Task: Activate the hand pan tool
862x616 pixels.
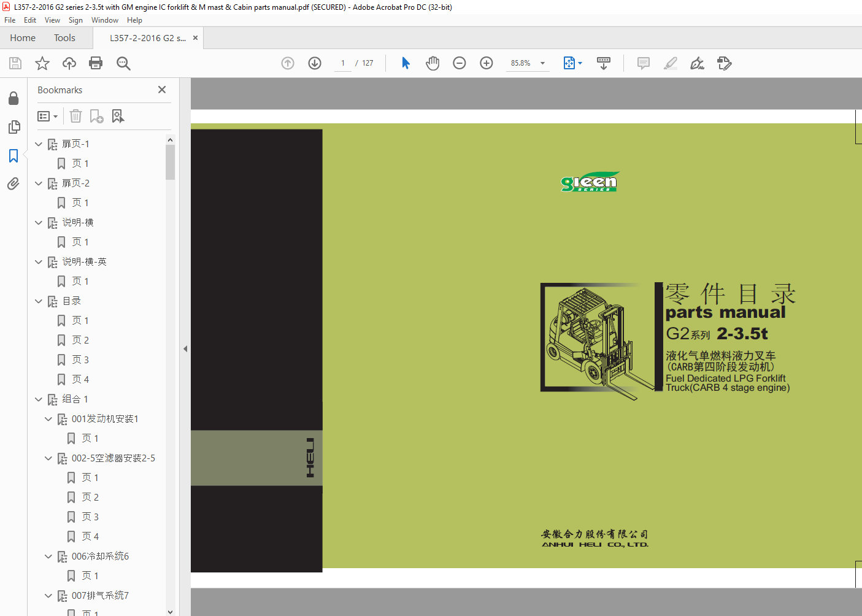Action: coord(433,63)
